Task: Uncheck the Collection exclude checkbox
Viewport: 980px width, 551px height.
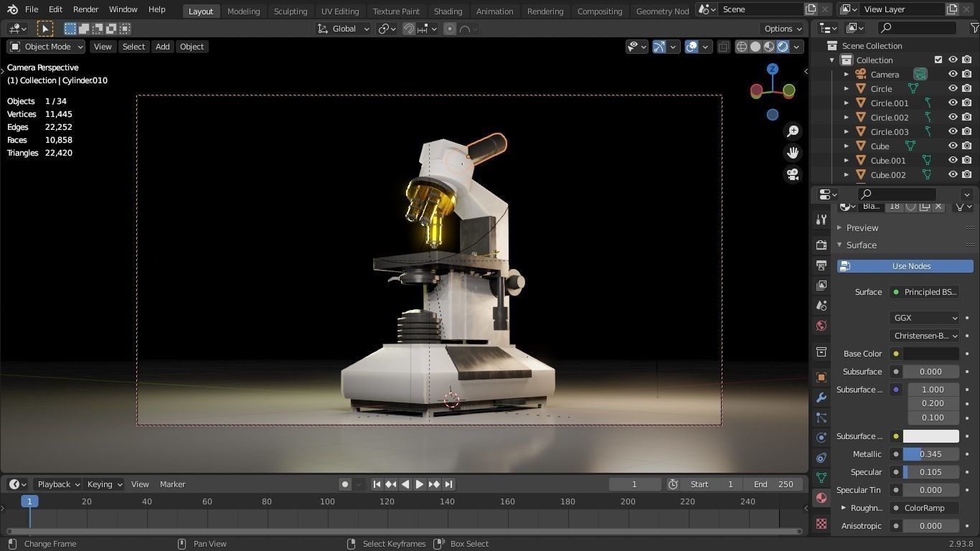Action: [x=938, y=60]
